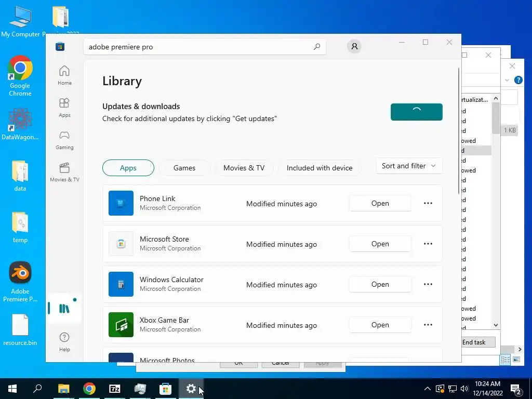Open Task Manager icon in taskbar

tap(140, 389)
